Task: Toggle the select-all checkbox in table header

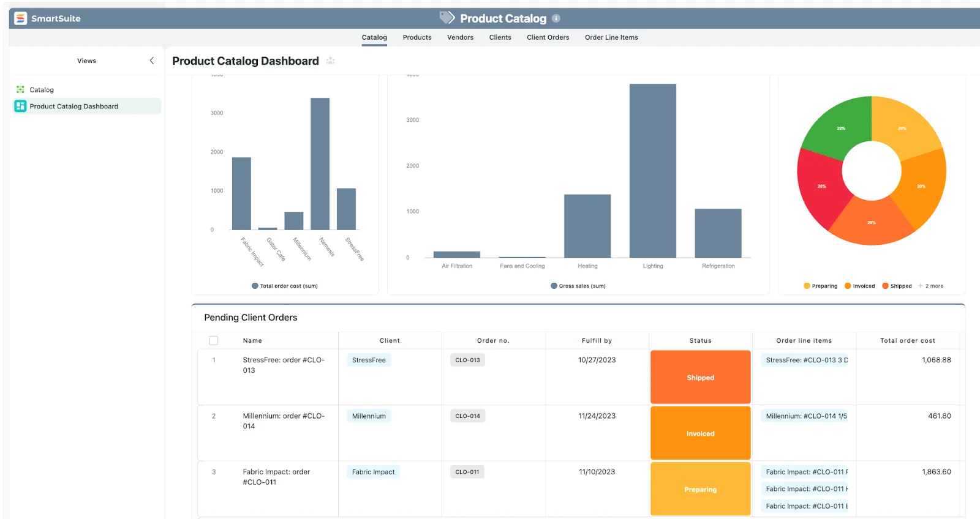Action: pyautogui.click(x=214, y=340)
